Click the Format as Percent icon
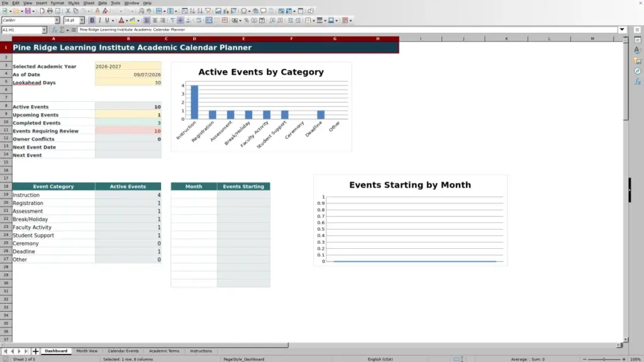Screen dimensions: 644x362 coord(247,20)
